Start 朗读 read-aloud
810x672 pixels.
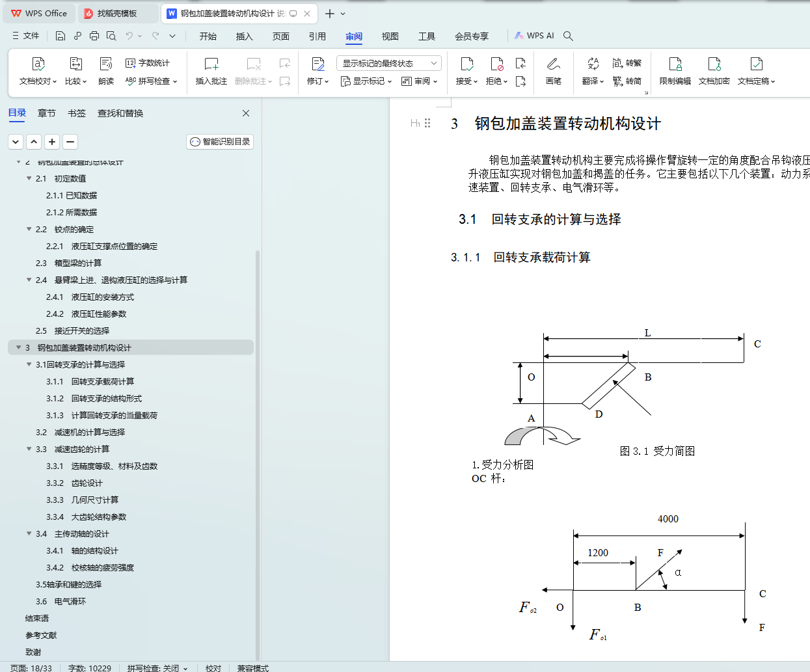click(106, 72)
